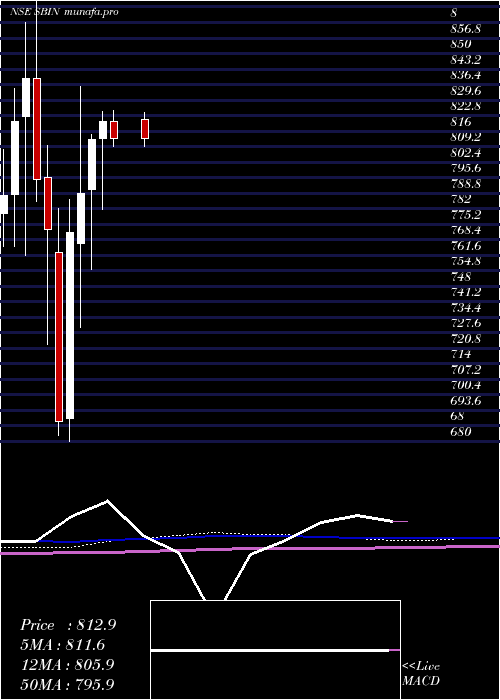Click the latest red candle near 816

point(145,129)
